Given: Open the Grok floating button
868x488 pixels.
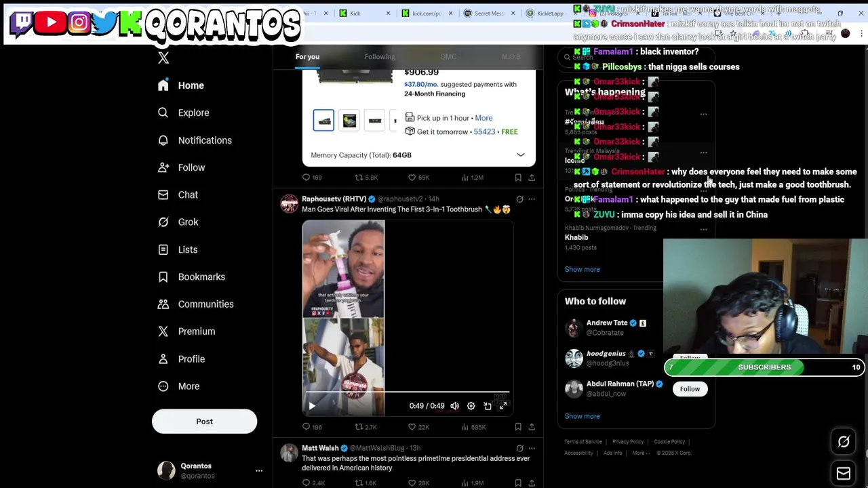Looking at the screenshot, I should (844, 442).
